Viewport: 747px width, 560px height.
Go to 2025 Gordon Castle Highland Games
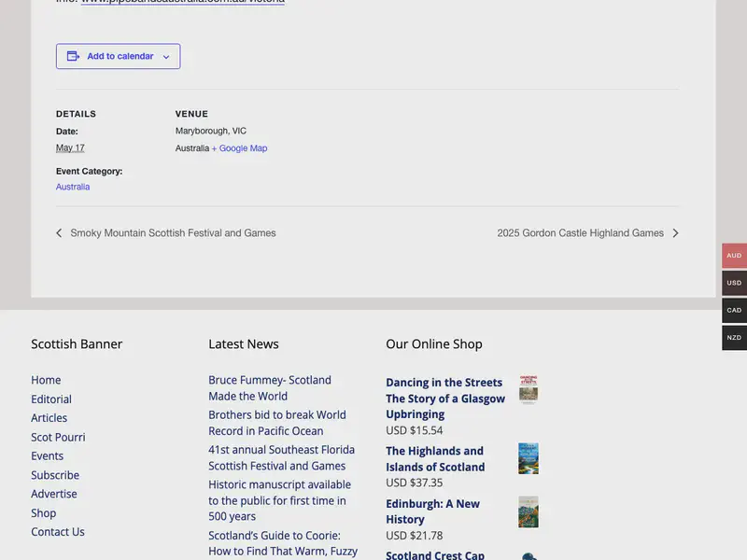580,232
